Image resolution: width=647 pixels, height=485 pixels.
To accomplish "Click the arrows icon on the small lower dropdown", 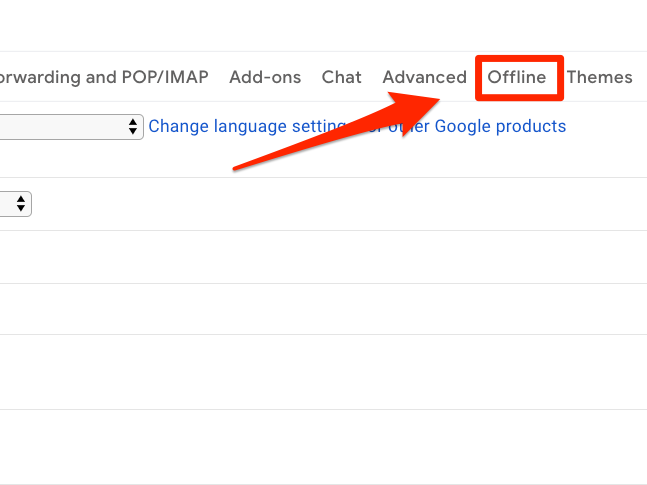I will click(x=21, y=204).
